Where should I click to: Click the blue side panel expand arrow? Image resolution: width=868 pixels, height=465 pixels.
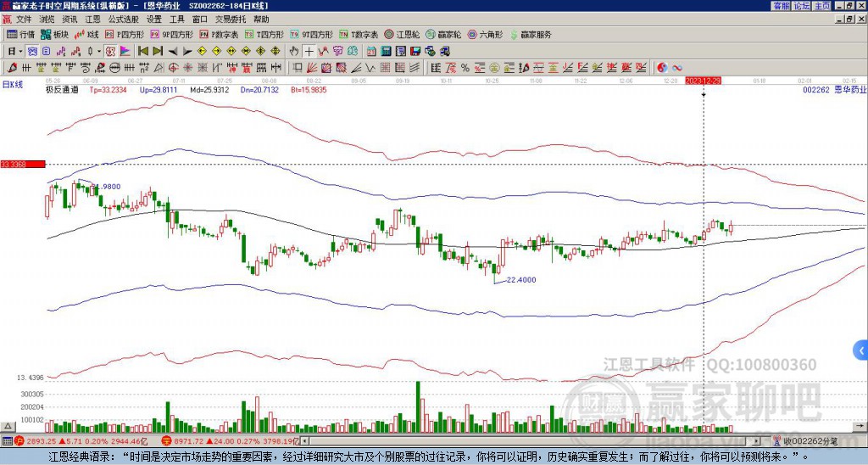click(861, 350)
